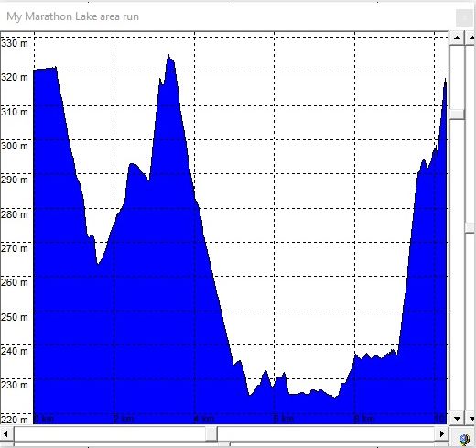This screenshot has width=476, height=448.
Task: Click the outermost vertical scrollbar up arrow
Action: [x=471, y=38]
